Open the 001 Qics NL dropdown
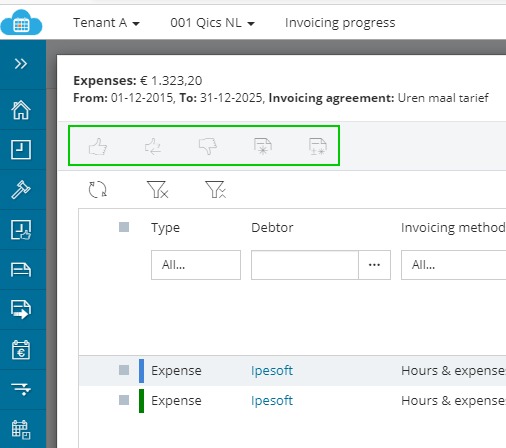Screen dimensions: 506x448 212,23
